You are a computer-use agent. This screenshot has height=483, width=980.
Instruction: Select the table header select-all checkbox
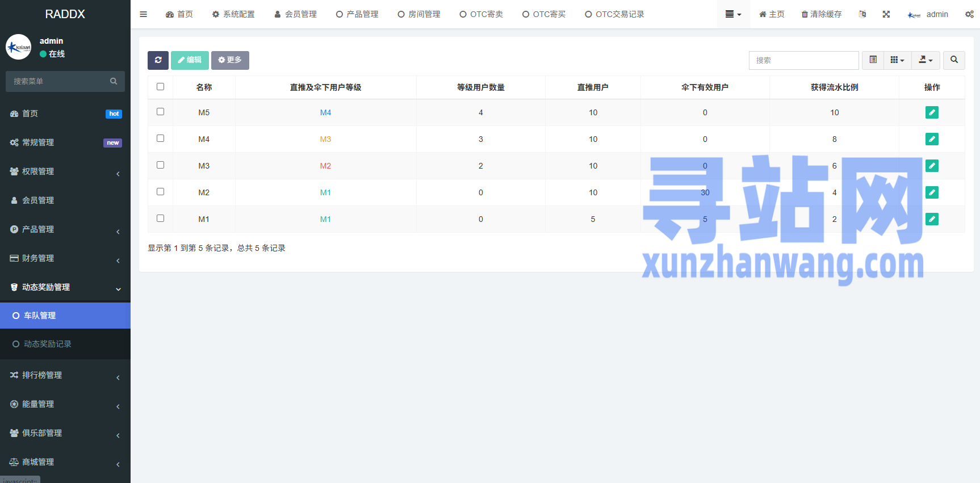click(x=160, y=87)
